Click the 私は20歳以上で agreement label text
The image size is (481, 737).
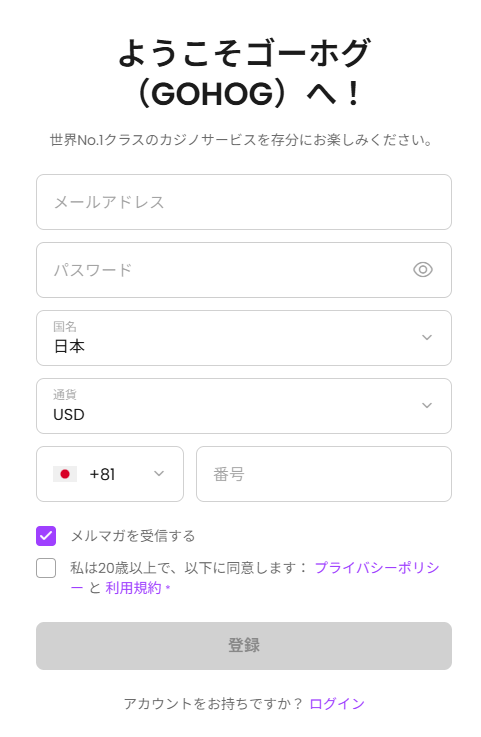[x=188, y=568]
